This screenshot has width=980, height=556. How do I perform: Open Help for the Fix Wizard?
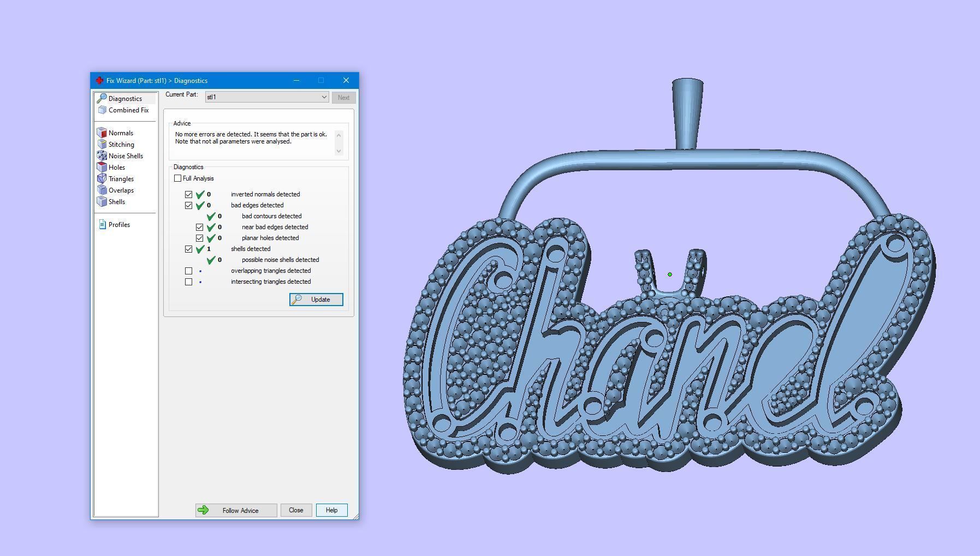[331, 510]
